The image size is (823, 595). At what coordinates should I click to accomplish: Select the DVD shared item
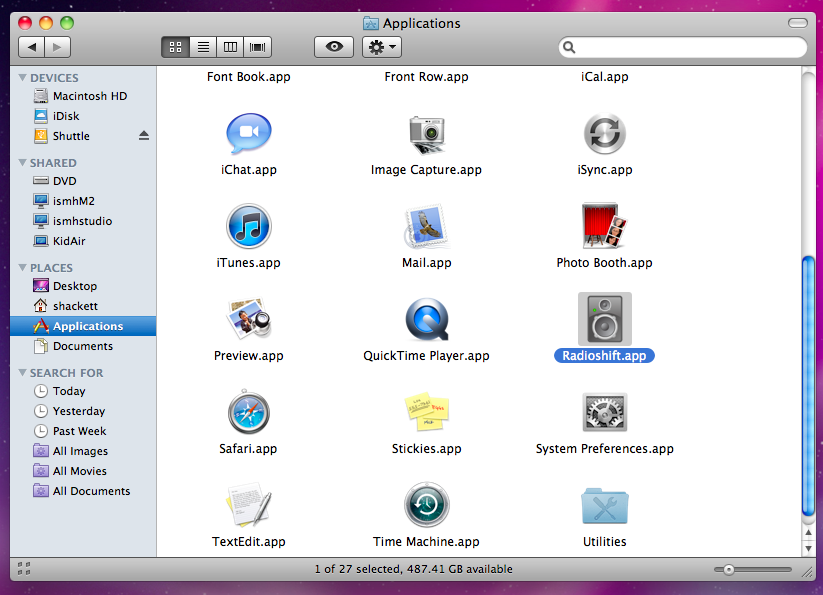pyautogui.click(x=83, y=181)
